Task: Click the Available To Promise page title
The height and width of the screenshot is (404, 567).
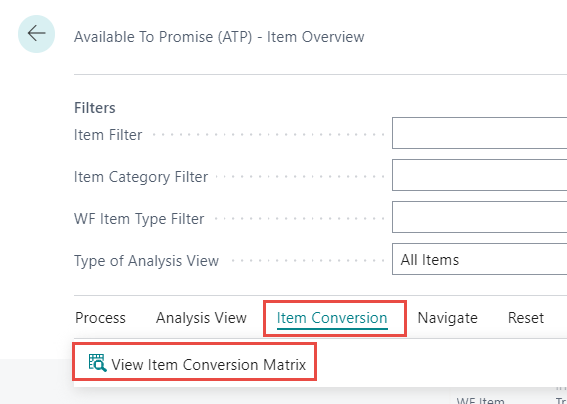Action: pyautogui.click(x=219, y=37)
